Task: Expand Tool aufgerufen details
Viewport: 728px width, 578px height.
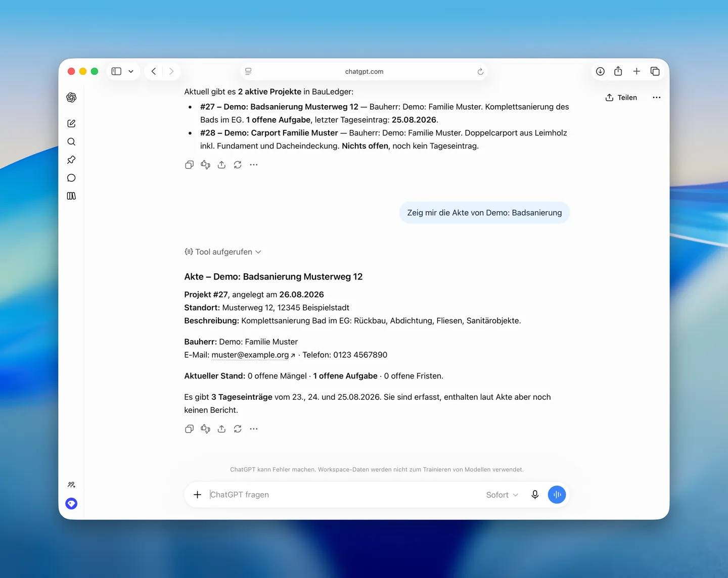Action: point(223,252)
